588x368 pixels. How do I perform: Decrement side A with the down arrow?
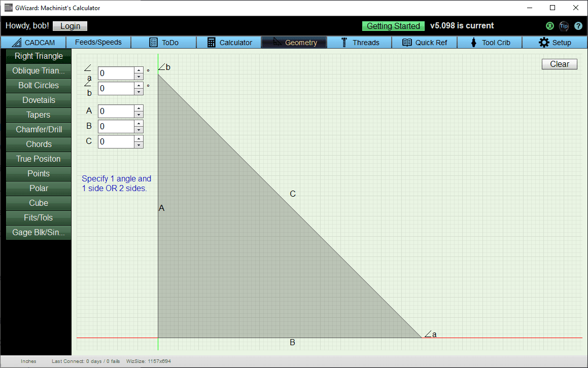[x=139, y=114]
